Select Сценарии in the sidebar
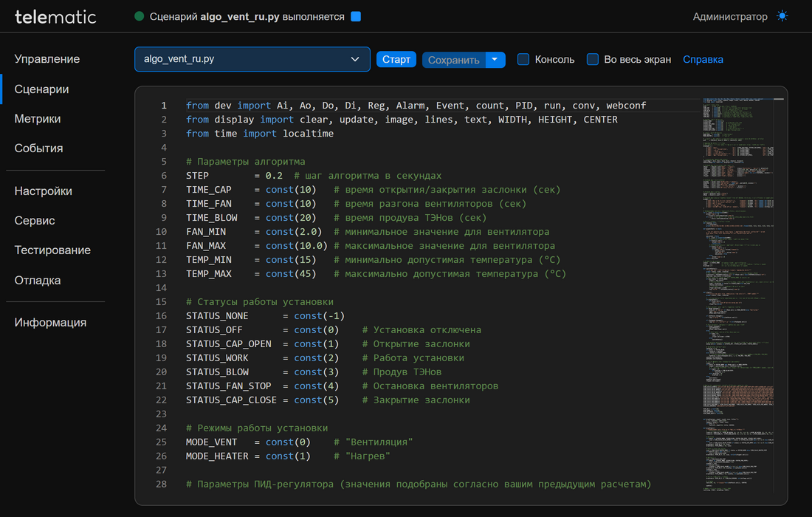Screen dimensions: 812x517 click(42, 89)
